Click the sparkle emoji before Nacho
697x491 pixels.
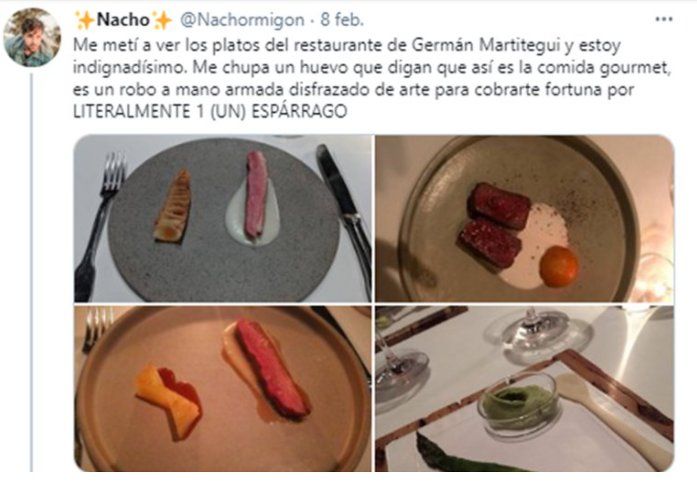click(x=84, y=20)
